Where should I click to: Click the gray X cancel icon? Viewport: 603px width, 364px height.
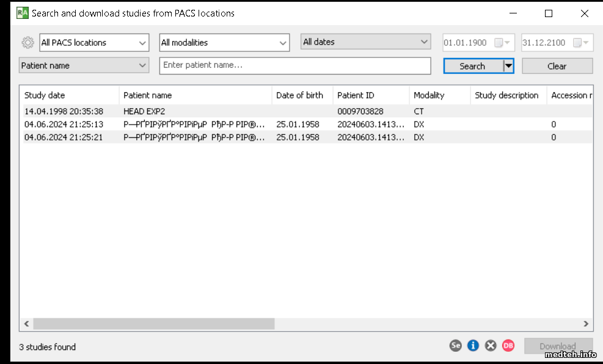coord(491,346)
